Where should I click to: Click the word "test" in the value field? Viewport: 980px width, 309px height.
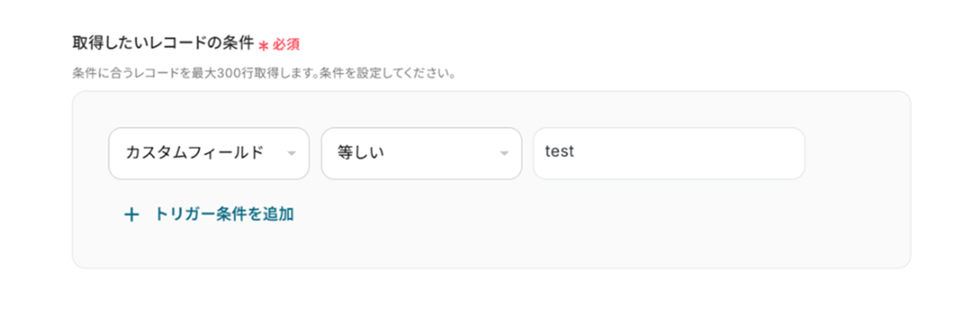[559, 152]
